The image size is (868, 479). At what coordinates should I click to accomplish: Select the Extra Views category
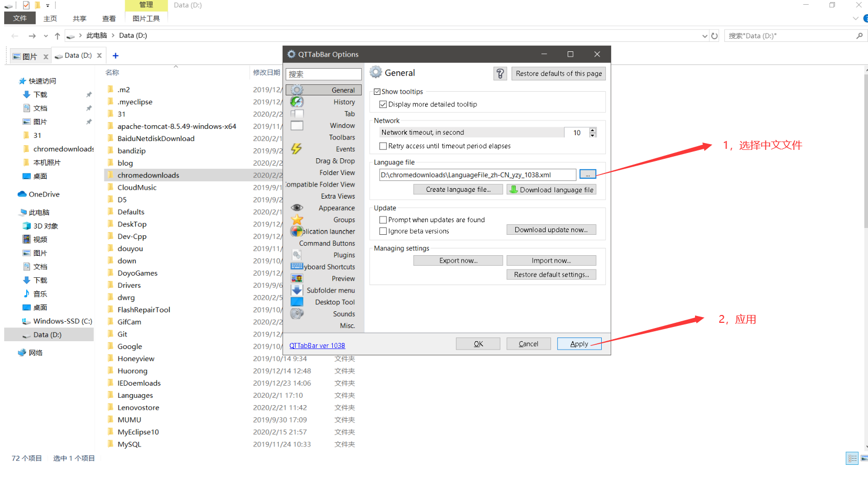pyautogui.click(x=338, y=196)
